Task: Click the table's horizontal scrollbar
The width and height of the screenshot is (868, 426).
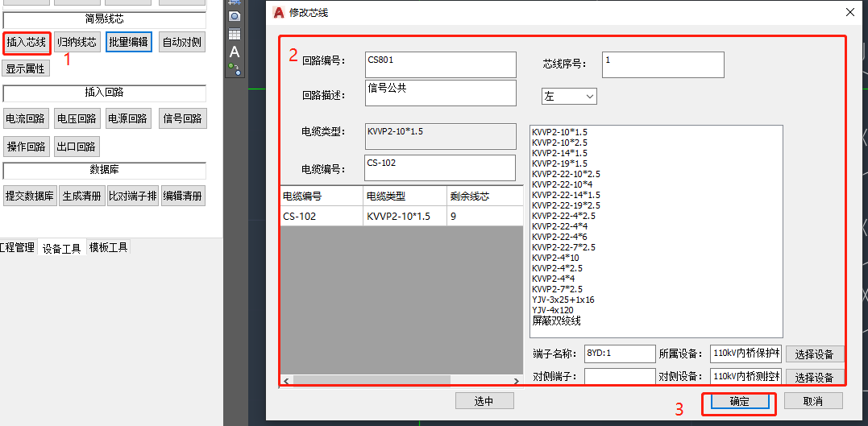Action: pos(371,380)
